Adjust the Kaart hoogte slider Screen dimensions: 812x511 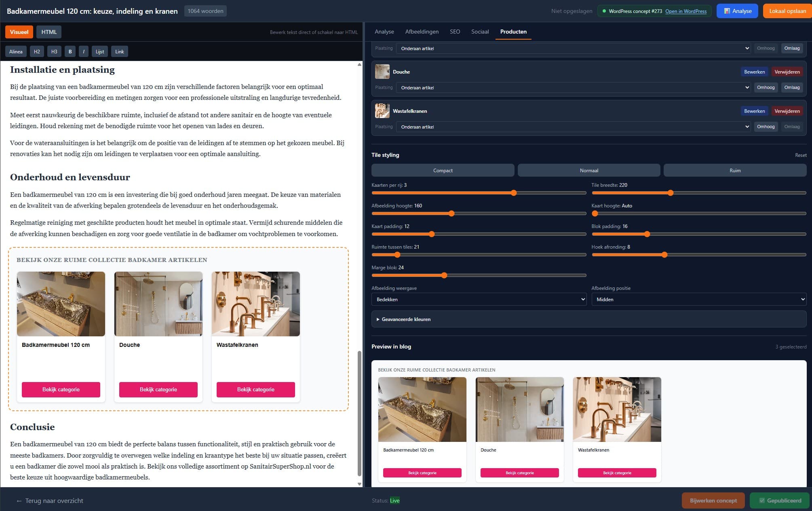[x=699, y=213]
